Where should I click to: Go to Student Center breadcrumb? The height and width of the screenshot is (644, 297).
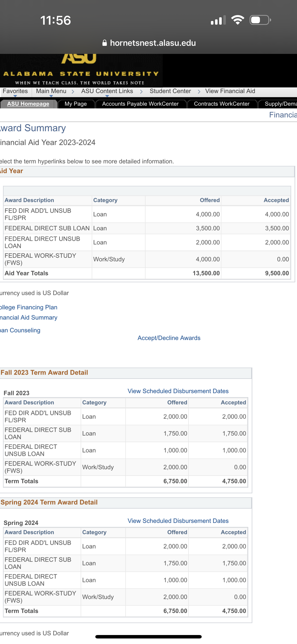[x=170, y=91]
